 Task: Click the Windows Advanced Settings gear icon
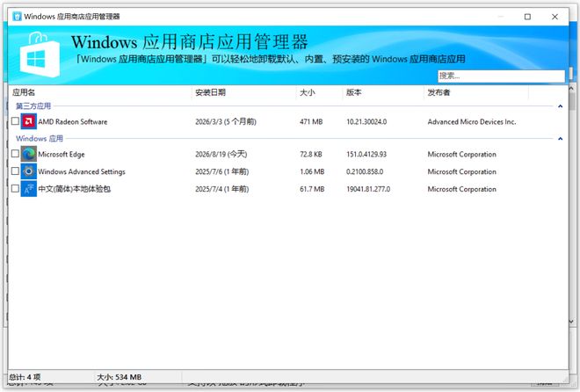(x=29, y=171)
